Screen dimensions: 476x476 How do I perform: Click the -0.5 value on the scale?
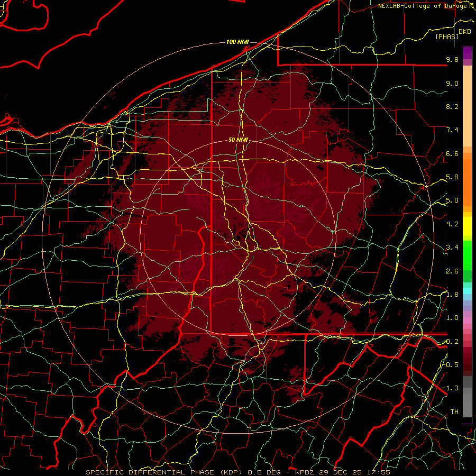450,364
